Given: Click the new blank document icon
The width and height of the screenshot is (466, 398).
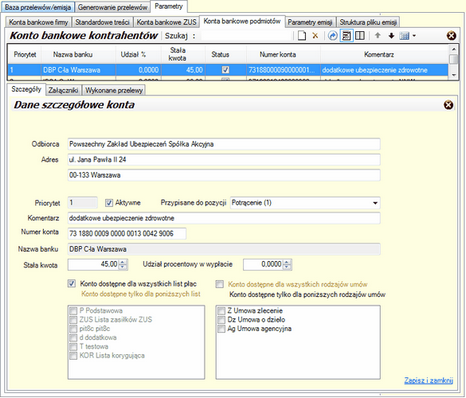Looking at the screenshot, I should [302, 36].
